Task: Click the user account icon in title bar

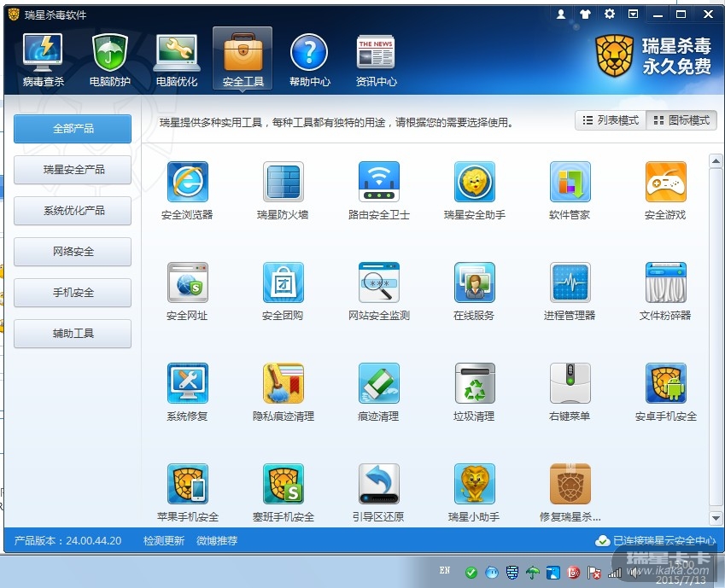Action: tap(561, 15)
